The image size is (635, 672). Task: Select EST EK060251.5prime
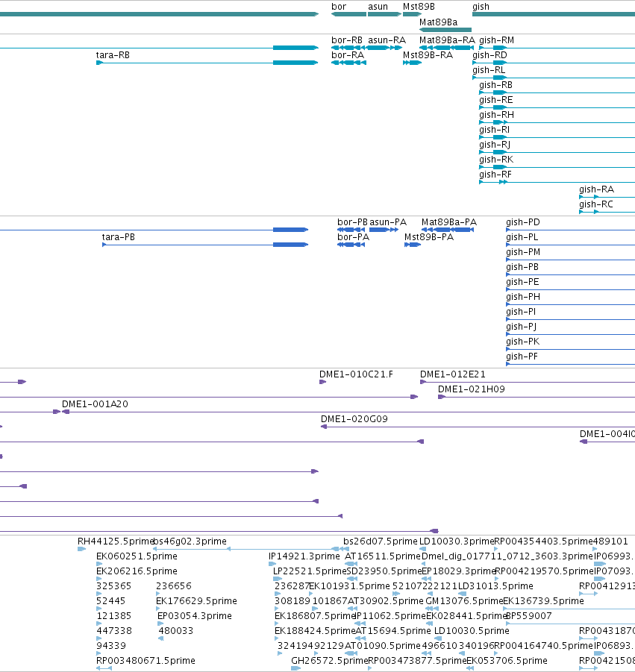click(x=137, y=556)
